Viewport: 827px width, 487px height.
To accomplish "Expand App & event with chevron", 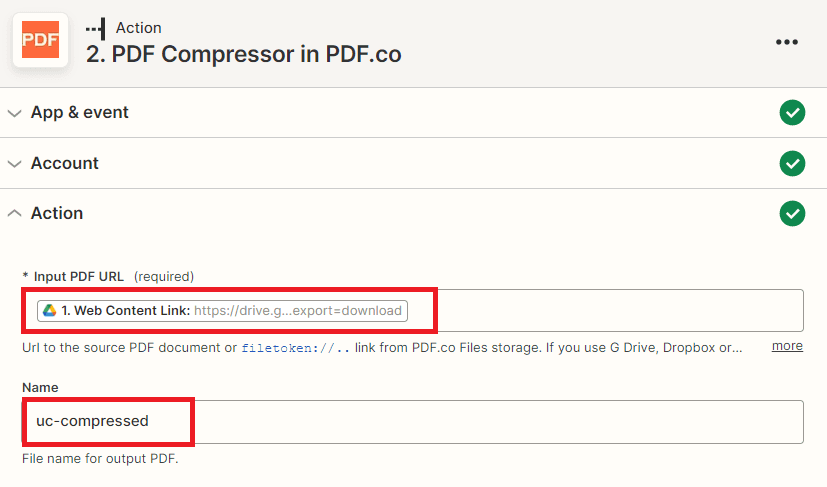I will (x=14, y=113).
